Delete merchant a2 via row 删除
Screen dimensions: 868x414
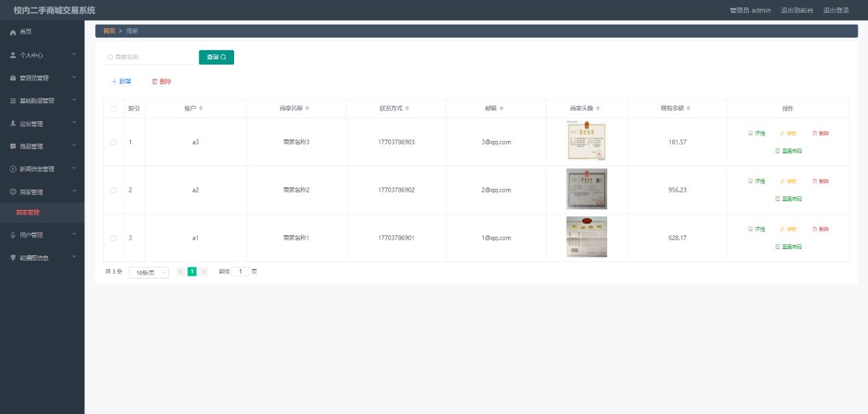click(x=820, y=181)
